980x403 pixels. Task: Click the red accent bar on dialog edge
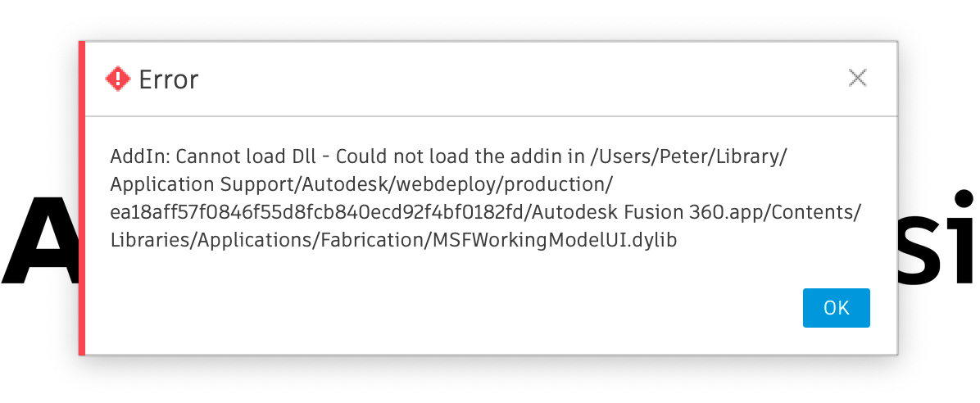[81, 198]
